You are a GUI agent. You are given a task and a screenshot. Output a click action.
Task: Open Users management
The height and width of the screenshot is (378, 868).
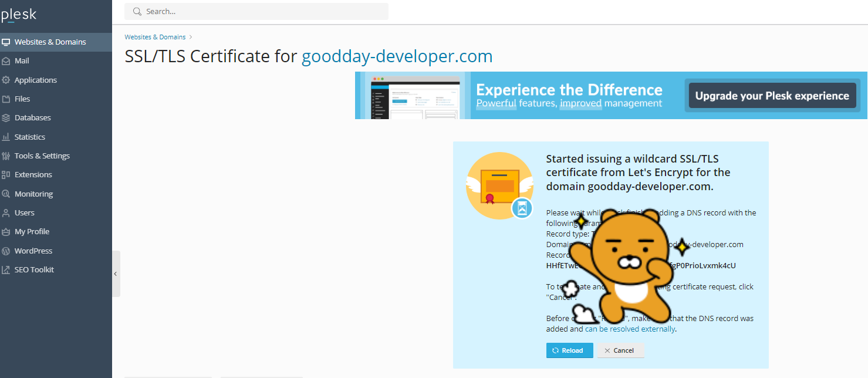56,213
